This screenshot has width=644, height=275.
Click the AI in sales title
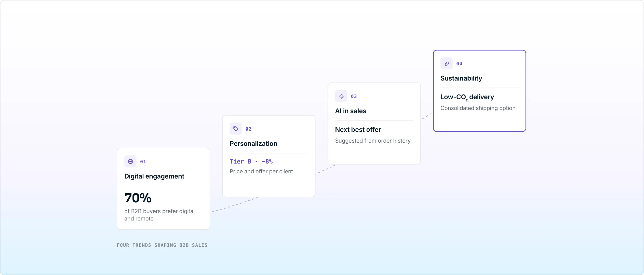click(x=350, y=111)
